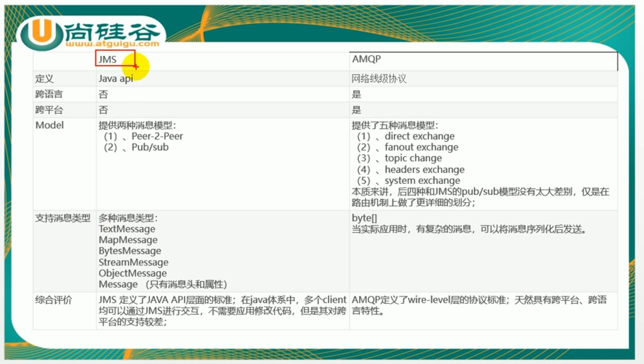The width and height of the screenshot is (644, 364).
Task: Click the fanout exchange item
Action: pos(408,147)
